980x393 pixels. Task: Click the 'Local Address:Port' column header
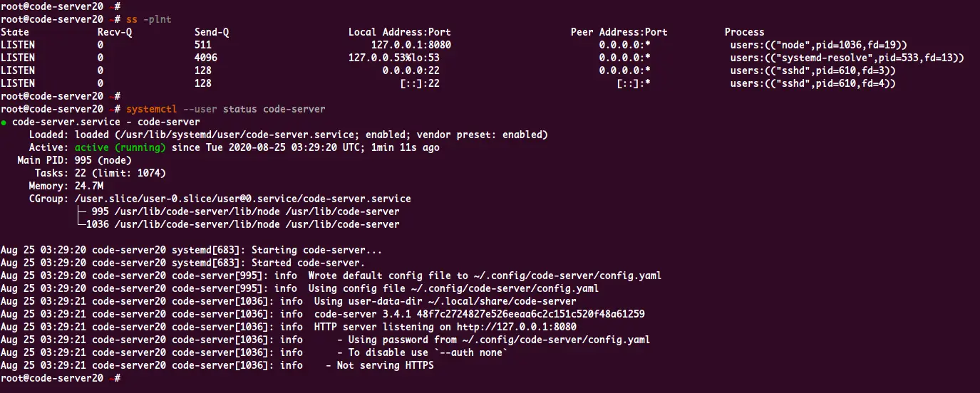(x=400, y=32)
